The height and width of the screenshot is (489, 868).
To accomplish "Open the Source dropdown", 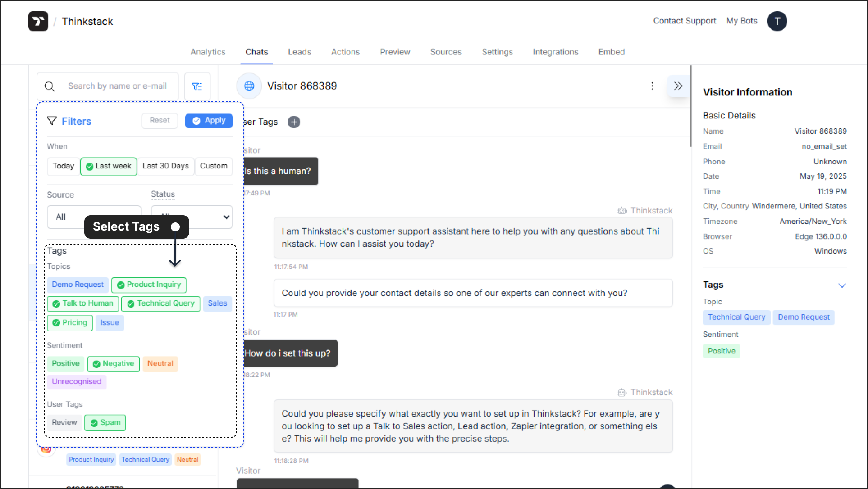I will point(94,217).
